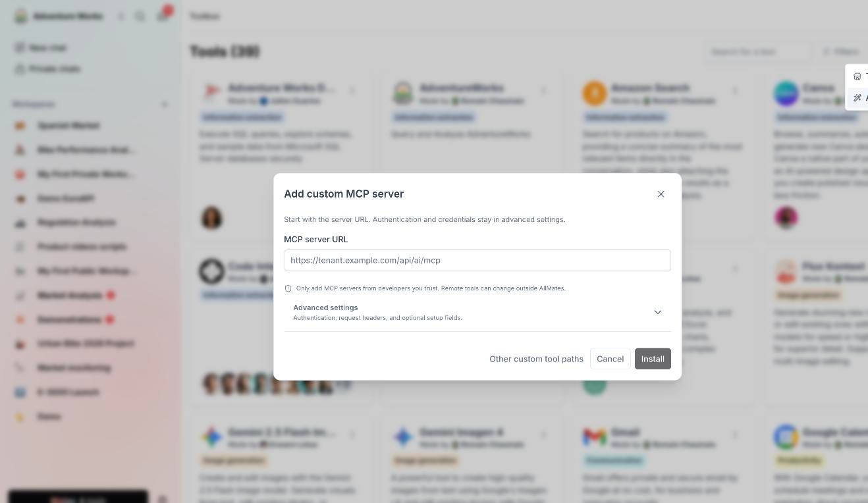868x503 pixels.
Task: Click the Cancel button
Action: coord(610,359)
